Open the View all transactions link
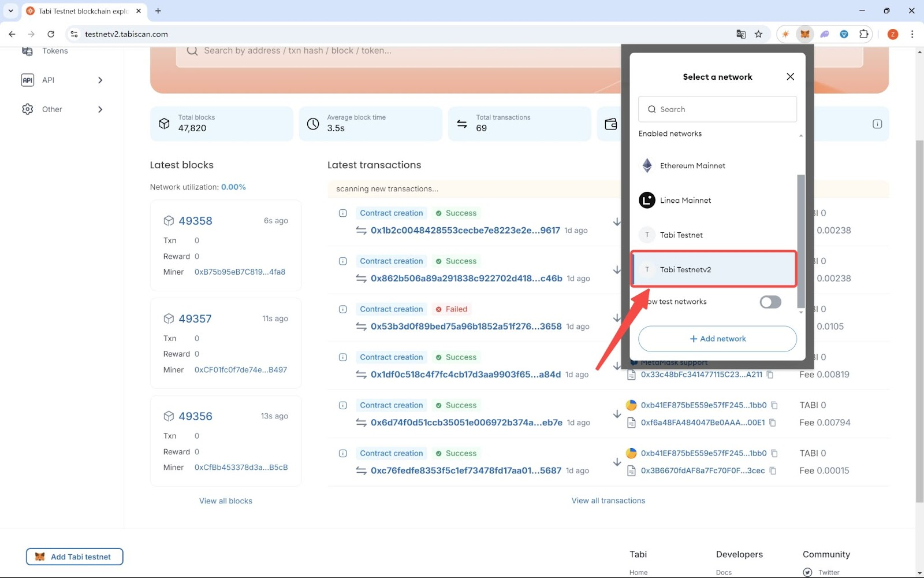Image resolution: width=924 pixels, height=578 pixels. (x=608, y=501)
